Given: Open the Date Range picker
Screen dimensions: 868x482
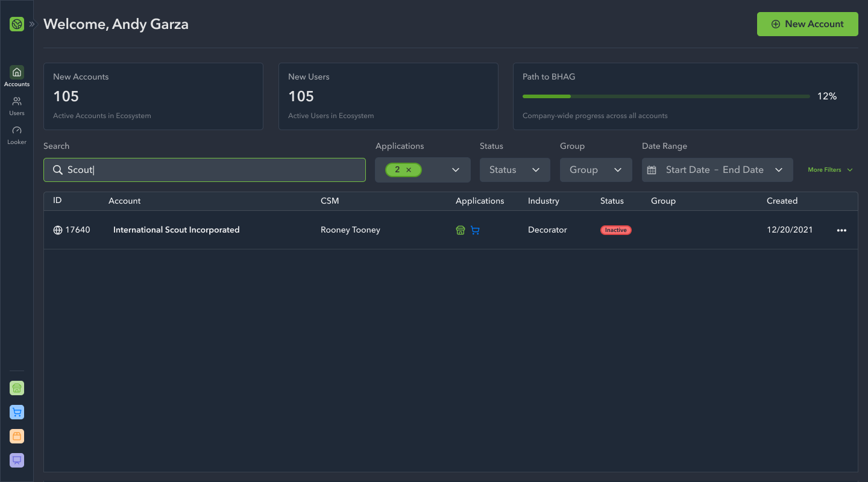Looking at the screenshot, I should pos(717,170).
